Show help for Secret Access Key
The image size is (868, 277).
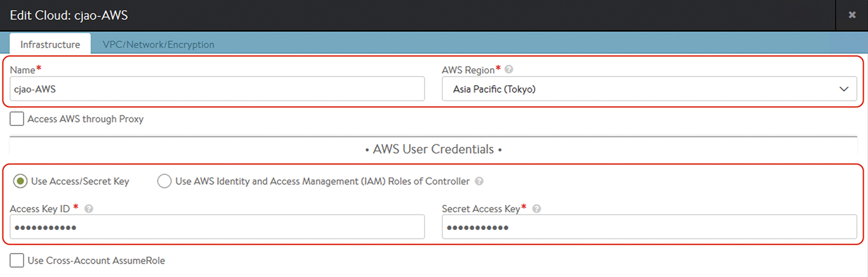point(537,209)
